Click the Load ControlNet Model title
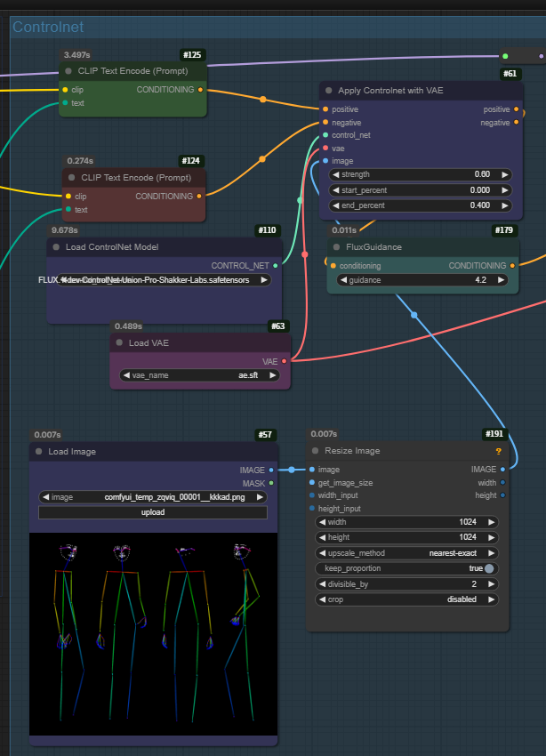Screen dimensions: 546x756 tap(112, 247)
